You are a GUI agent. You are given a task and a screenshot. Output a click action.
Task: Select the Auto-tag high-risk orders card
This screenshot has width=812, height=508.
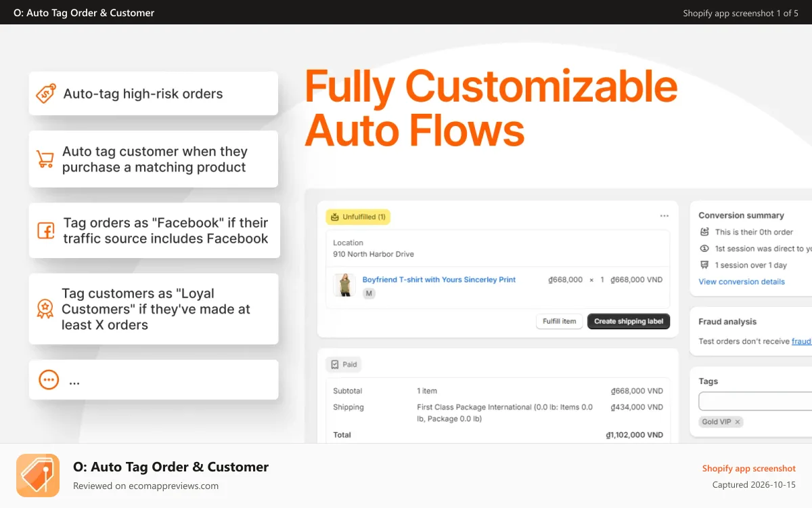click(x=154, y=93)
